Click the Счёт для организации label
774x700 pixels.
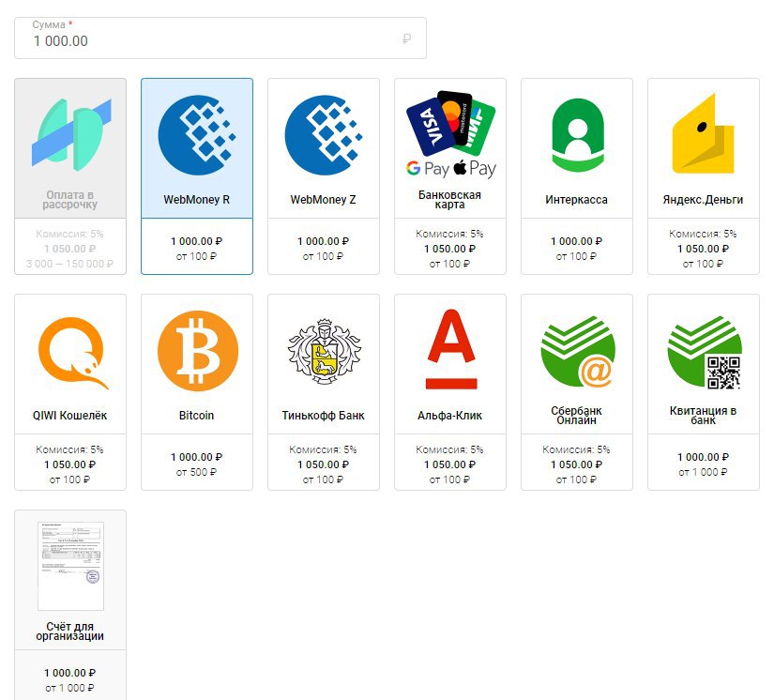69,632
